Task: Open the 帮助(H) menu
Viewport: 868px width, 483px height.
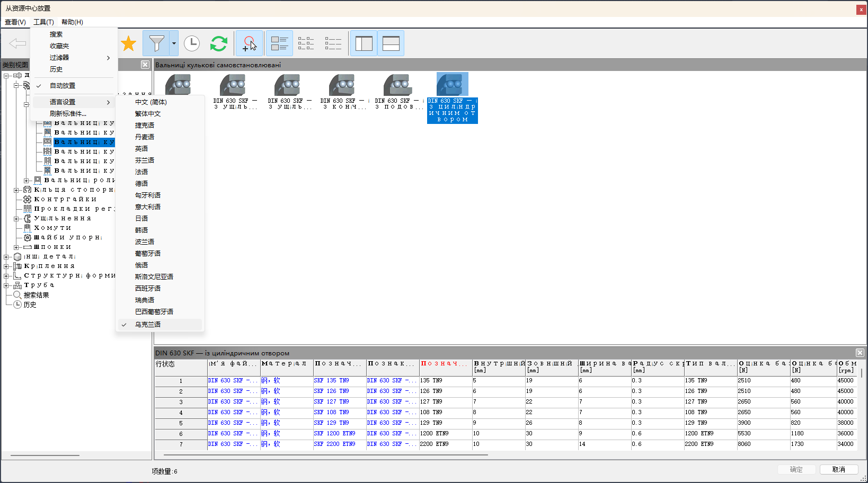Action: tap(72, 22)
